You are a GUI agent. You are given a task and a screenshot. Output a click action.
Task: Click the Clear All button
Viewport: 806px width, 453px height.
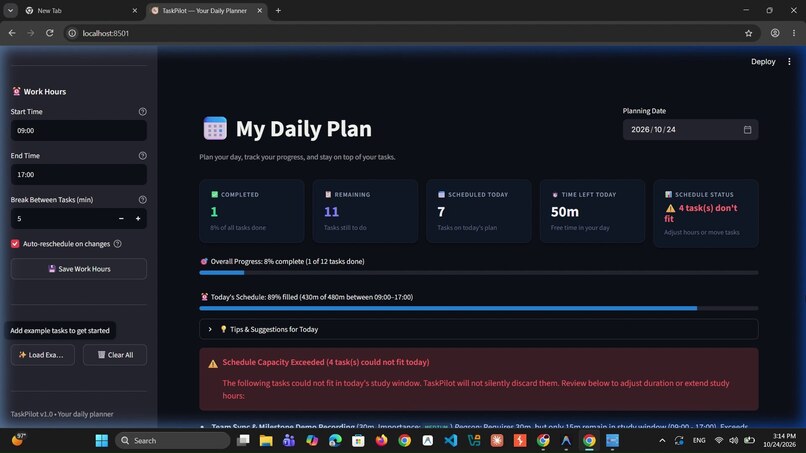[115, 355]
